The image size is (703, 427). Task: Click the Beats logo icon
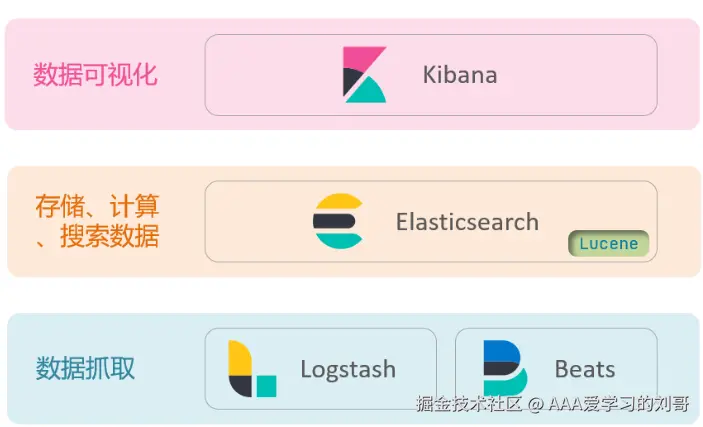[x=504, y=368]
